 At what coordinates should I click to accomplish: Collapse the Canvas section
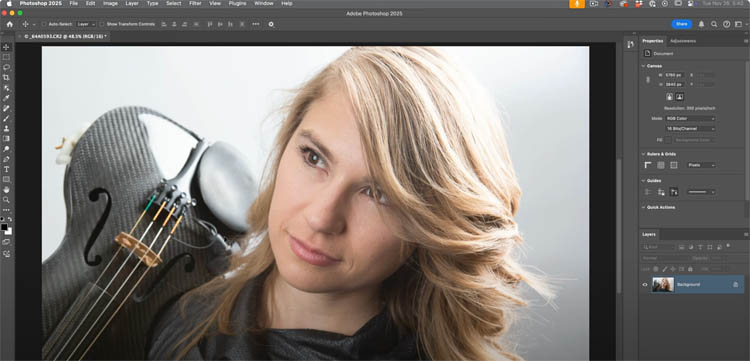pos(643,66)
